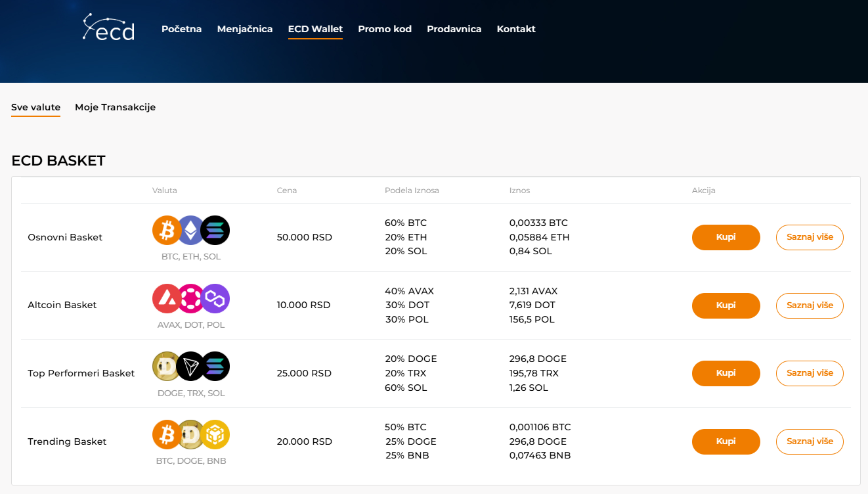868x494 pixels.
Task: Click Saznaj više for Top Performeri Basket
Action: 810,373
